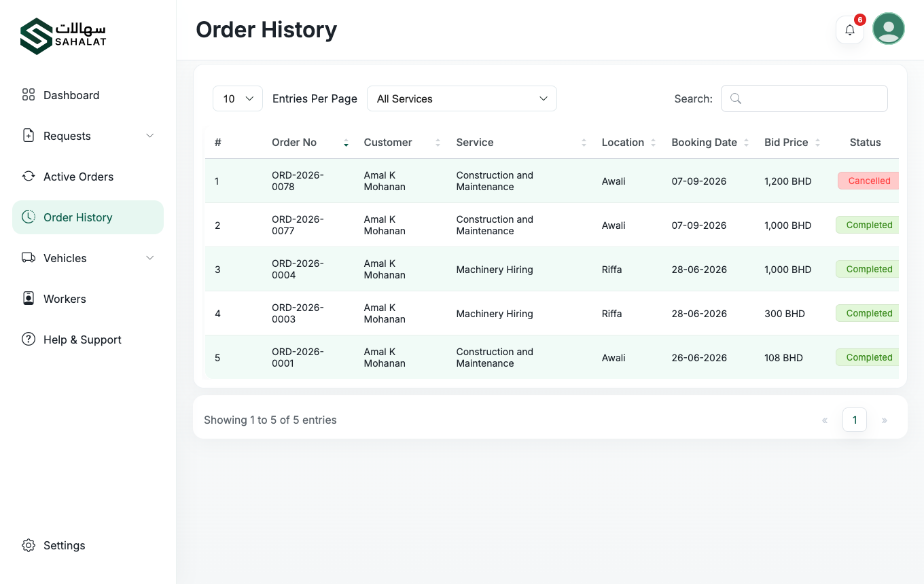Click the Dashboard grid icon
924x584 pixels.
(29, 95)
